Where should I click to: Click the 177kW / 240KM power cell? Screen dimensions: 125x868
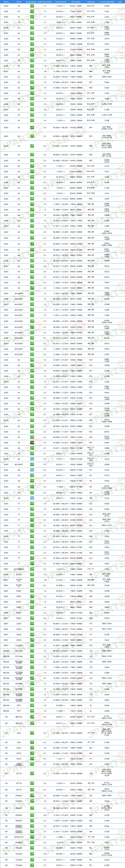(x=76, y=629)
